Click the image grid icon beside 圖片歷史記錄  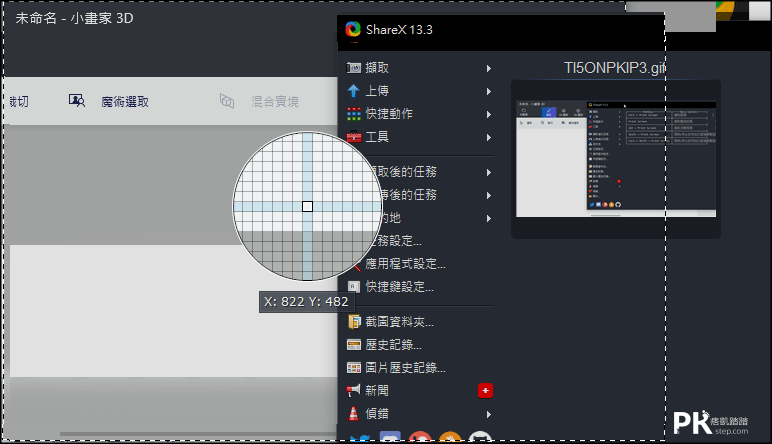click(354, 368)
